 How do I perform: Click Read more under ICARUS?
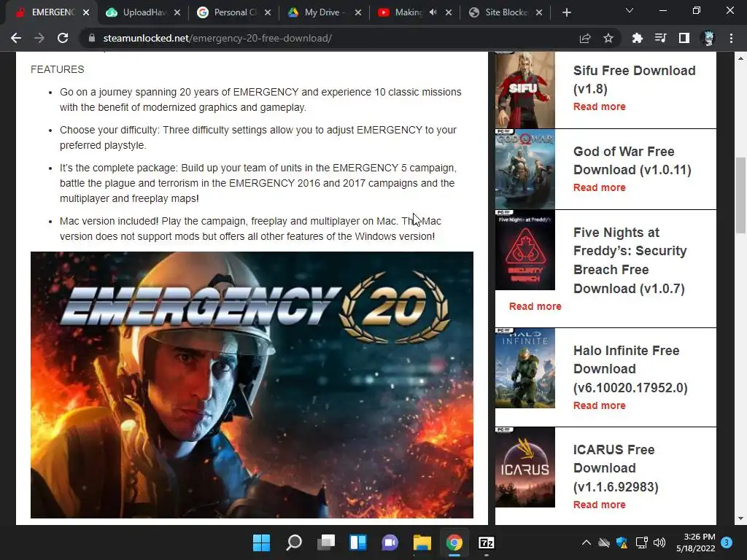pyautogui.click(x=600, y=505)
